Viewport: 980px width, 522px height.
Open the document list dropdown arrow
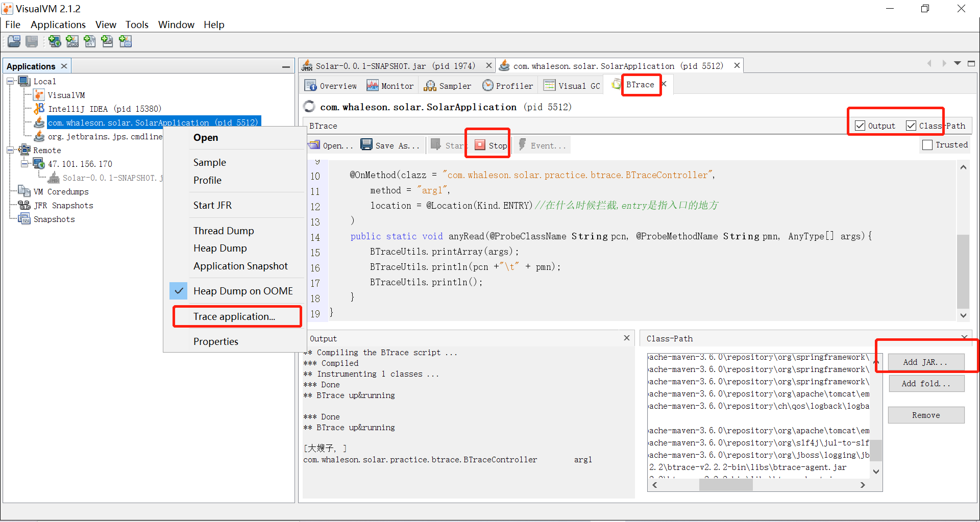click(x=958, y=64)
